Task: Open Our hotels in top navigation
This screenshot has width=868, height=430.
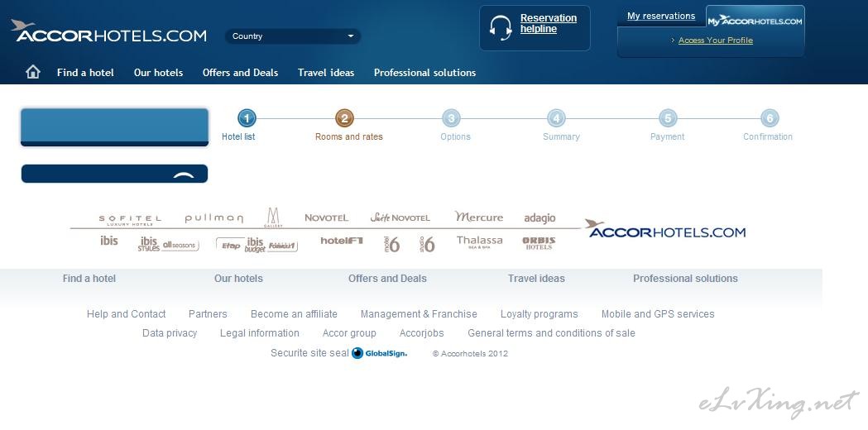Action: 158,73
